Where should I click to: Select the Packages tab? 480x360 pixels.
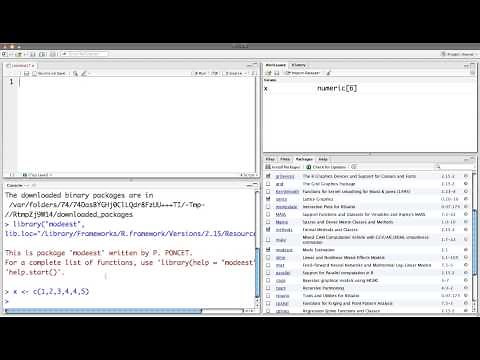(x=304, y=159)
